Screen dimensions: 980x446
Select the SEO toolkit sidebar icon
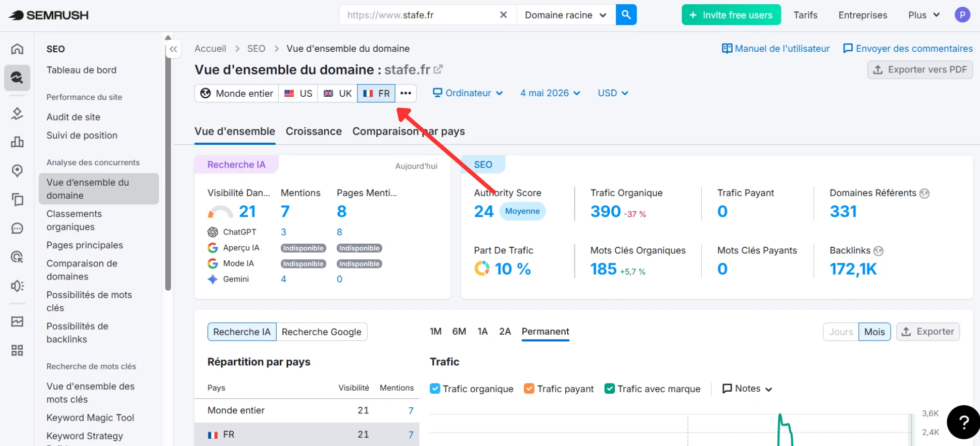17,78
